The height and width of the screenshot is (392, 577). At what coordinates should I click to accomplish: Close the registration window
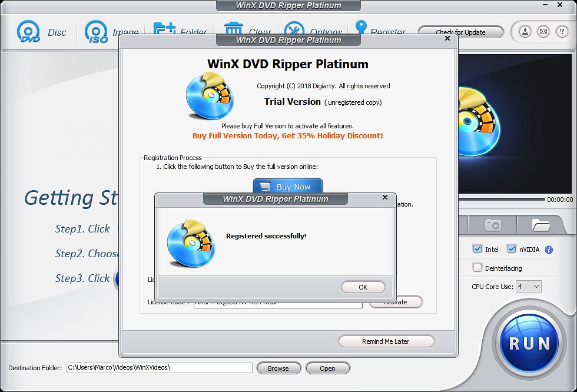coord(447,38)
